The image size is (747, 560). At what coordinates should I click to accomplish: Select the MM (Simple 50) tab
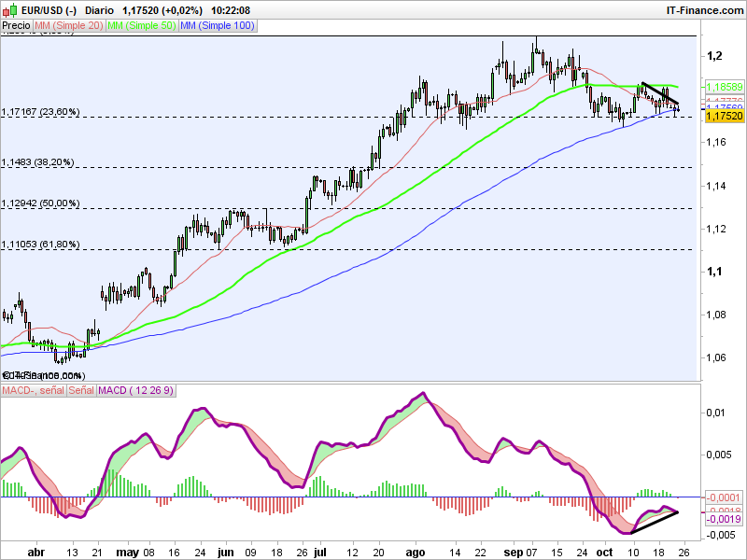coord(142,26)
